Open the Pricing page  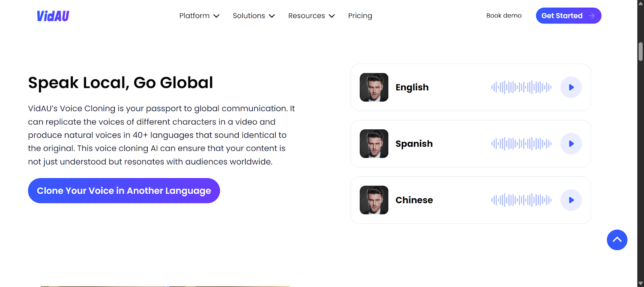(360, 16)
